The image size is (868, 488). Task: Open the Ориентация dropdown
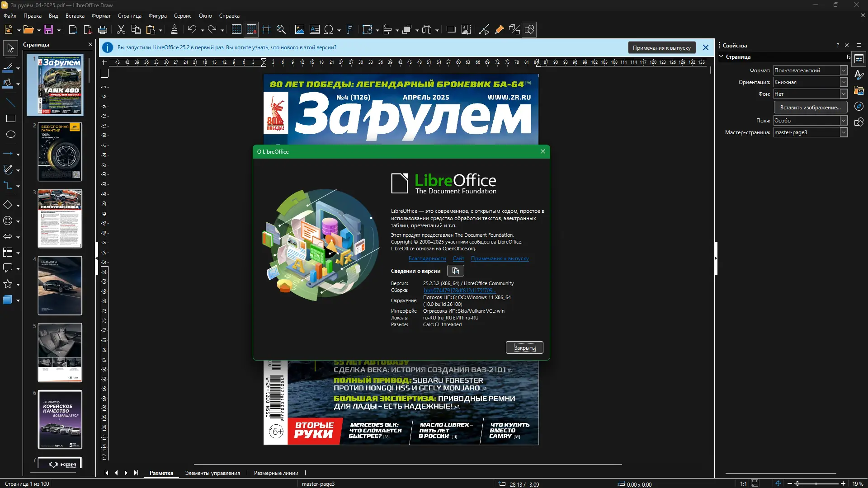click(x=844, y=82)
